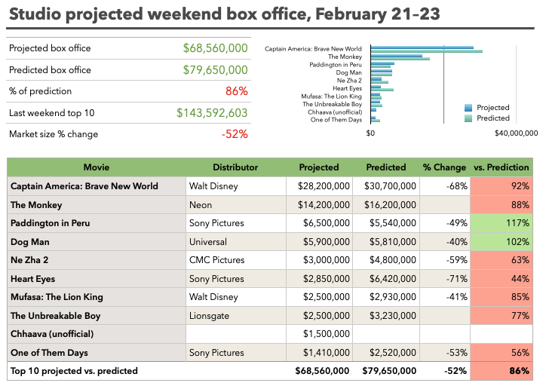Click Ne Zha 2 movie cell in table
This screenshot has height=392, width=543.
(x=97, y=260)
